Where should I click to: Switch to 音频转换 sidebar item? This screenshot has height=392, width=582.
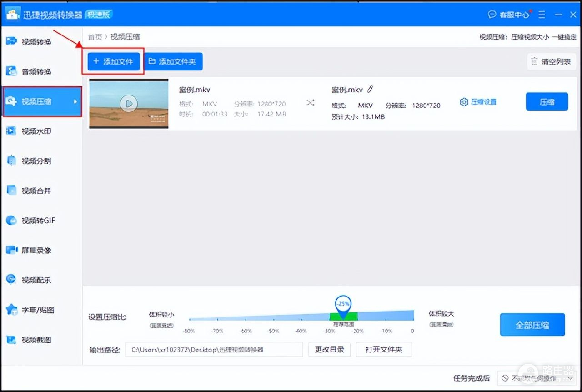tap(36, 71)
